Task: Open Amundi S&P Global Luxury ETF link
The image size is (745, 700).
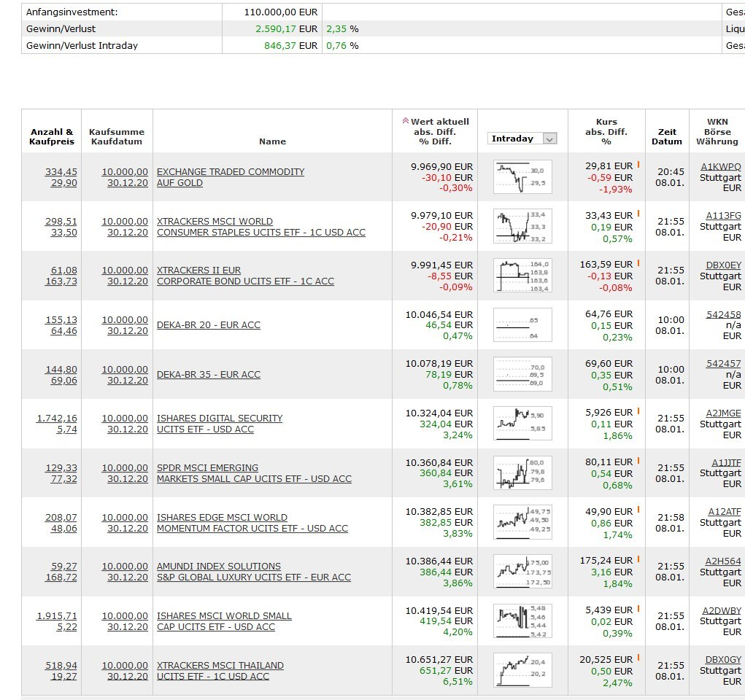Action: [254, 572]
